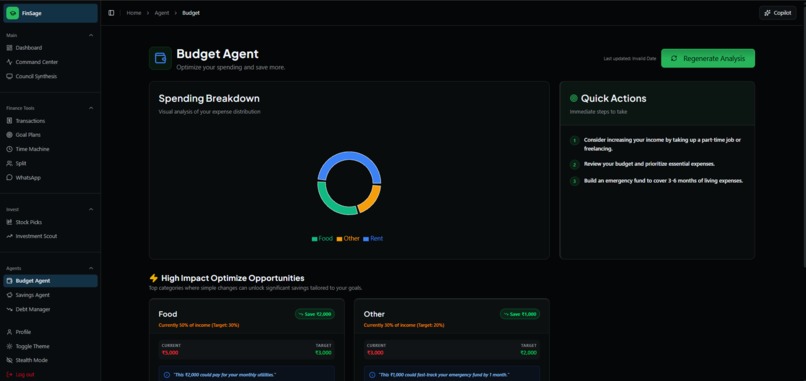Screen dimensions: 806x381
Task: Open Command Center page
Action: point(50,62)
